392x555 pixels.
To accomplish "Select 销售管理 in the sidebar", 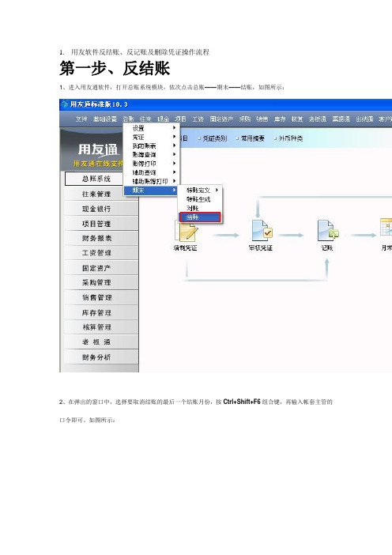I will [101, 298].
